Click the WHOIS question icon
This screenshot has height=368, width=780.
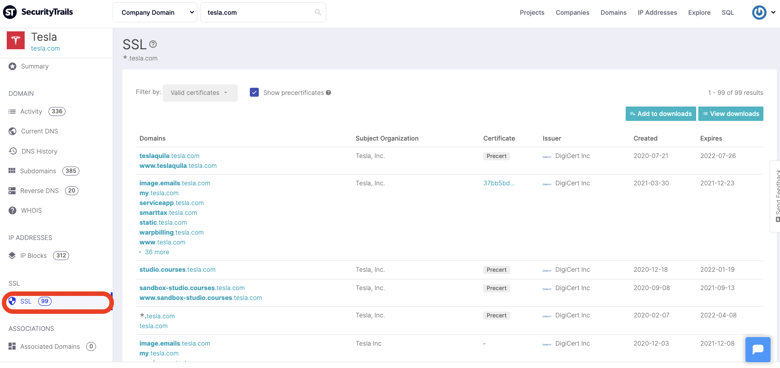pyautogui.click(x=12, y=210)
